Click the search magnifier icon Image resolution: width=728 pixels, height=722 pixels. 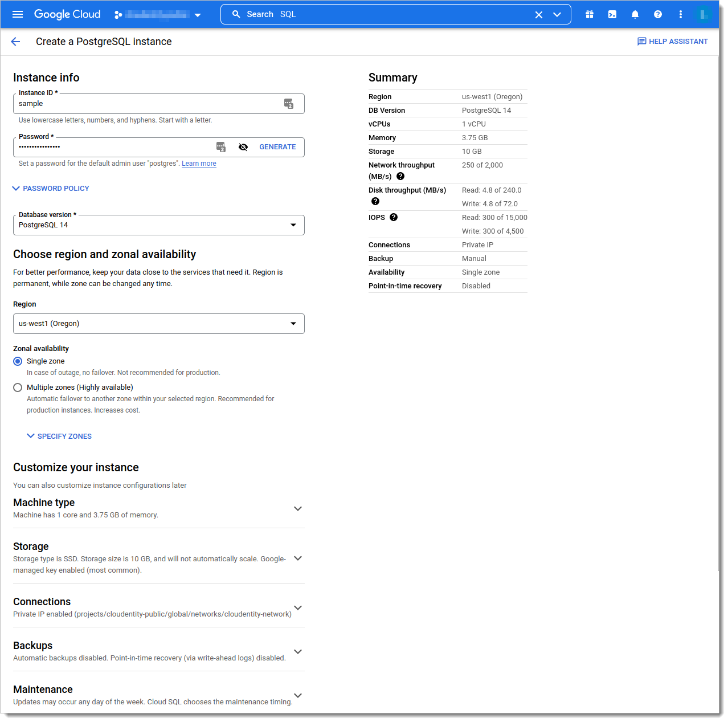[x=236, y=14]
